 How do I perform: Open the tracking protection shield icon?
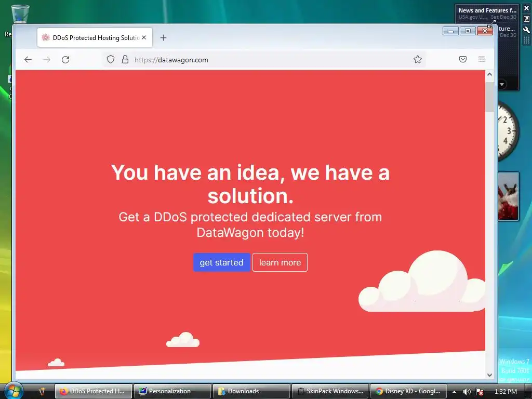(x=111, y=59)
